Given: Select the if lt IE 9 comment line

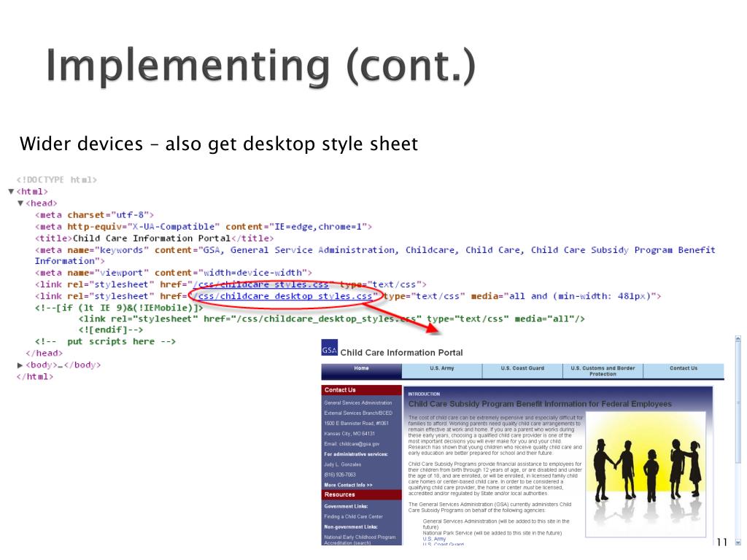Looking at the screenshot, I should (x=119, y=308).
